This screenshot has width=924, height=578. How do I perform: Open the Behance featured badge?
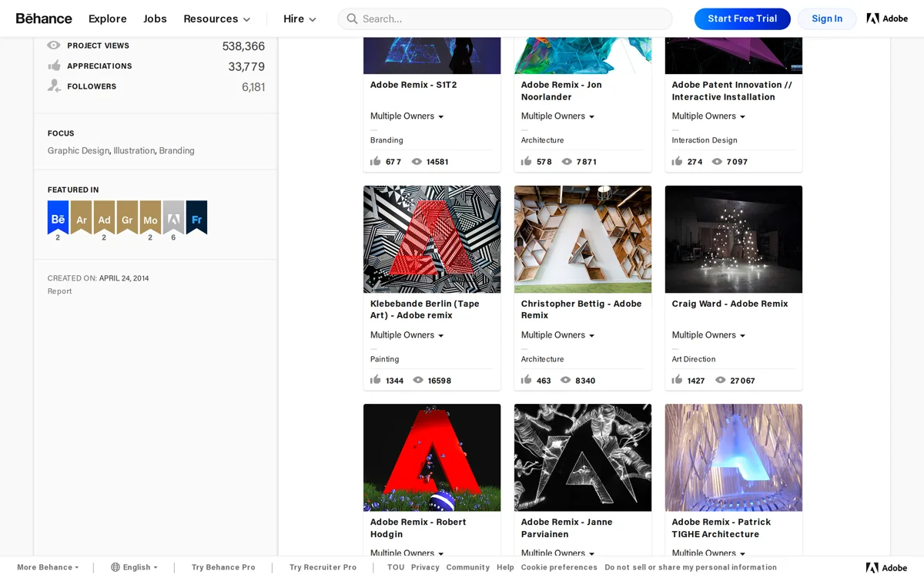point(58,217)
